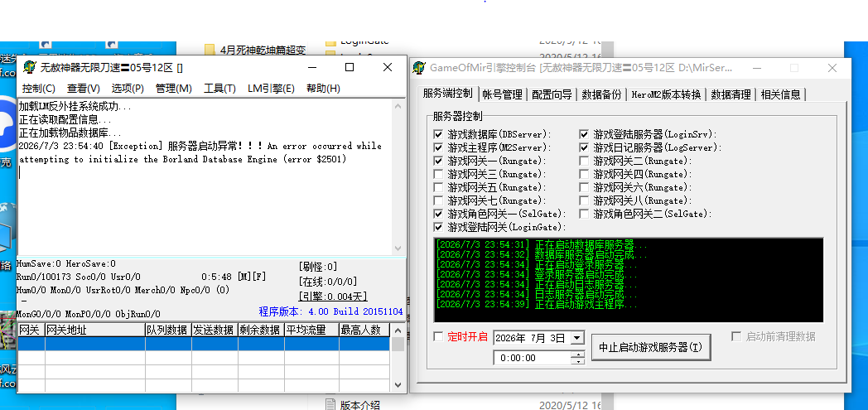Open 版本介绍 file in Explorer window
The width and height of the screenshot is (868, 410).
[359, 404]
